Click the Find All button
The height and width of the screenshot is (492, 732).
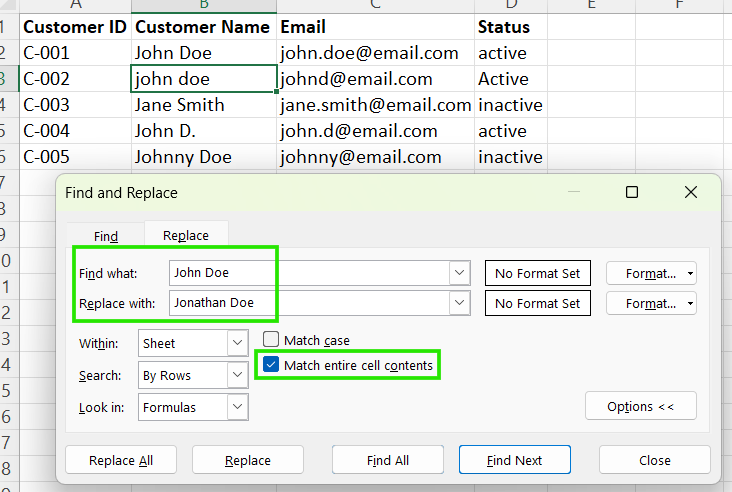[x=388, y=460]
